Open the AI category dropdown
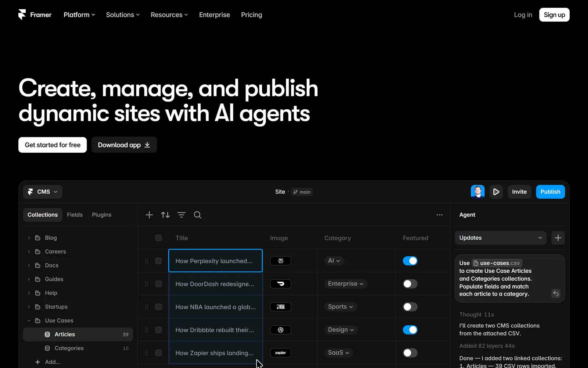The image size is (588, 368). coord(334,261)
